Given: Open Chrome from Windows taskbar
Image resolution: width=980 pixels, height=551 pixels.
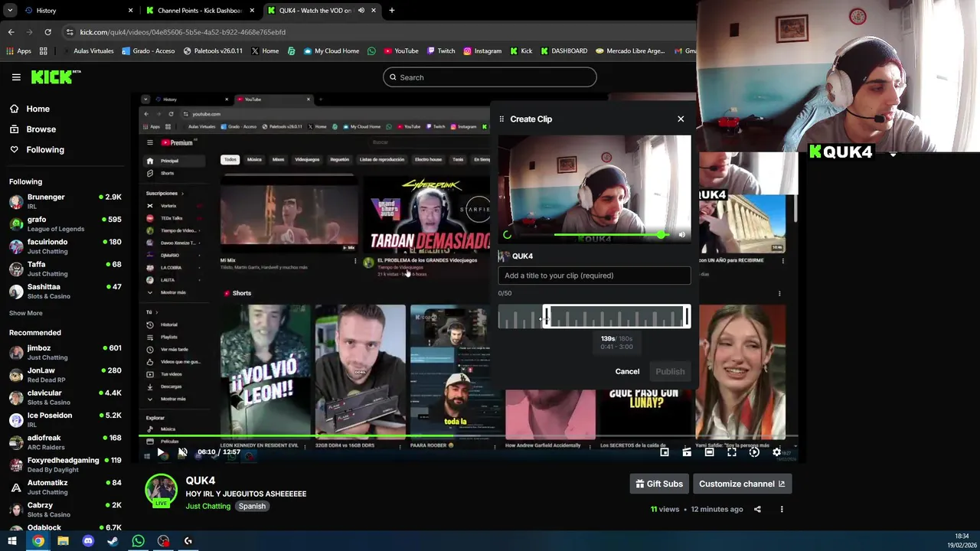Looking at the screenshot, I should click(x=38, y=541).
